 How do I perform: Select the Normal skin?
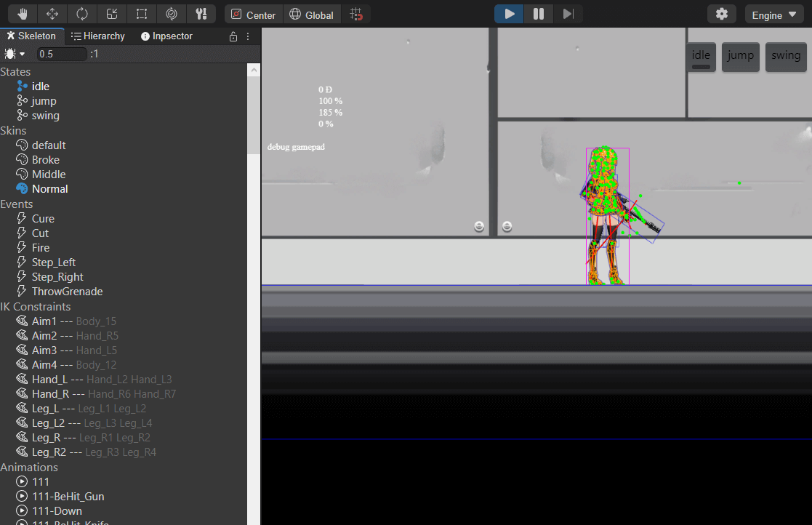tap(49, 188)
